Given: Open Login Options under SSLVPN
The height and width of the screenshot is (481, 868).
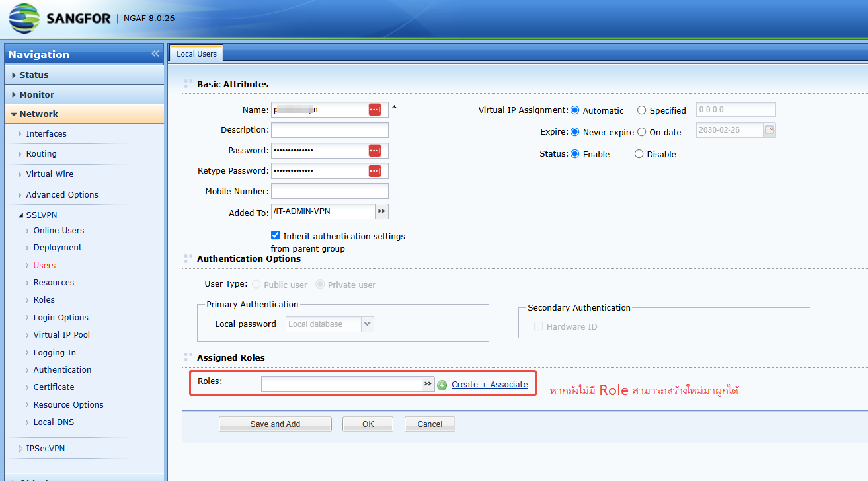Looking at the screenshot, I should [61, 317].
